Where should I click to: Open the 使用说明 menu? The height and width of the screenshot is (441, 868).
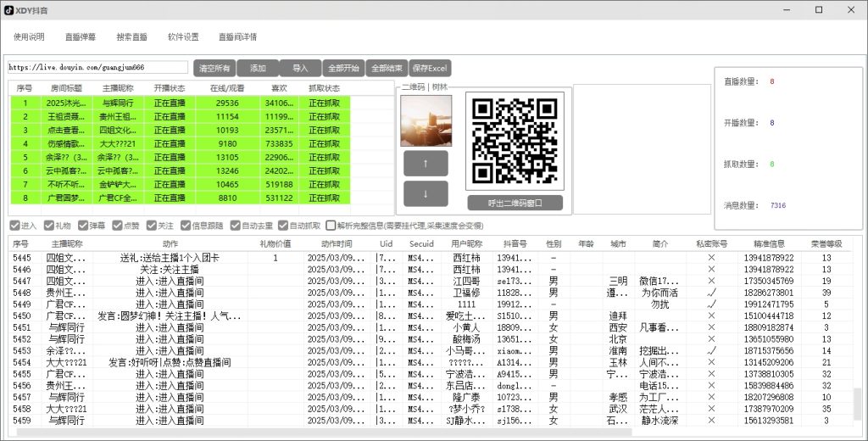[x=29, y=37]
